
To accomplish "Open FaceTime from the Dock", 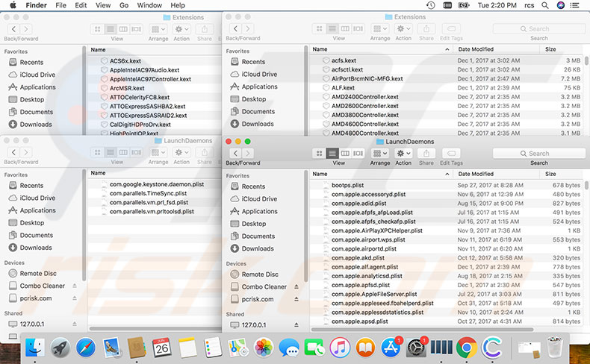I will (x=314, y=348).
